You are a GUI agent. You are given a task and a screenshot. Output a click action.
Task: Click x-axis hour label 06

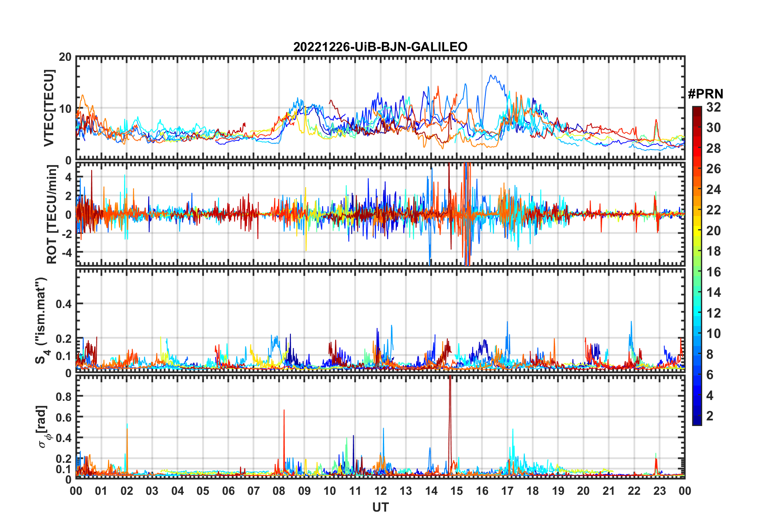228,491
